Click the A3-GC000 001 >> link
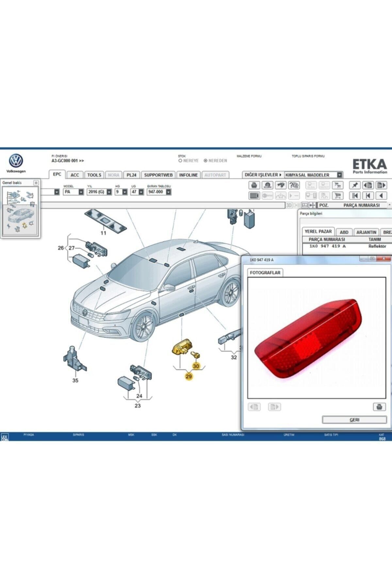Screen dimensions: 392x588 pos(68,161)
